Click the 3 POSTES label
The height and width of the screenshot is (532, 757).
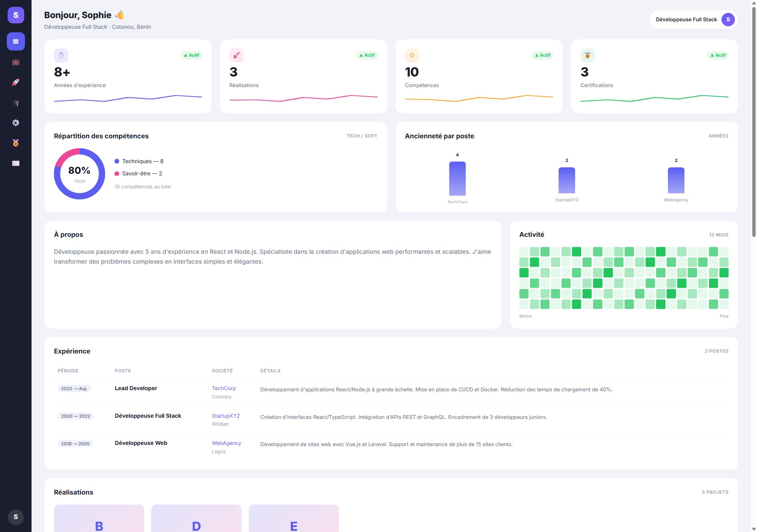click(716, 351)
